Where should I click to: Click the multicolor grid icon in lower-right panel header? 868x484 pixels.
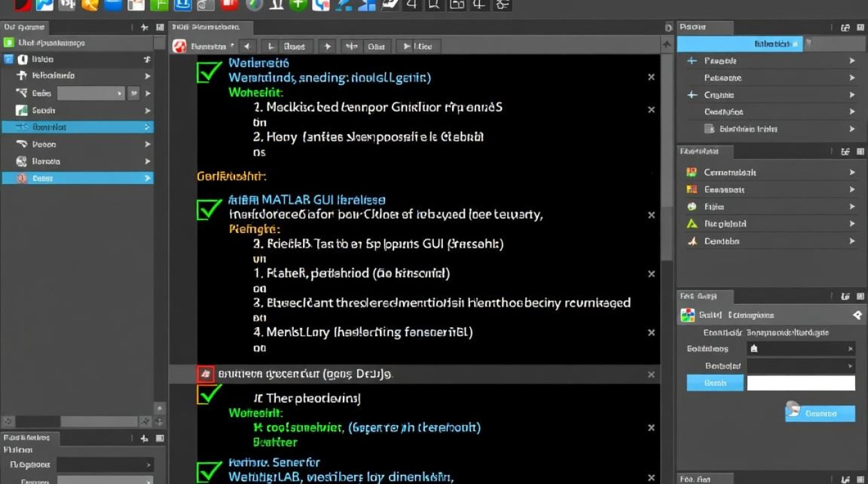point(688,315)
